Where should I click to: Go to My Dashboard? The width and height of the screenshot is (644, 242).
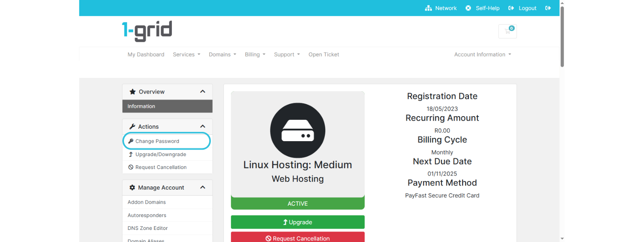tap(146, 54)
